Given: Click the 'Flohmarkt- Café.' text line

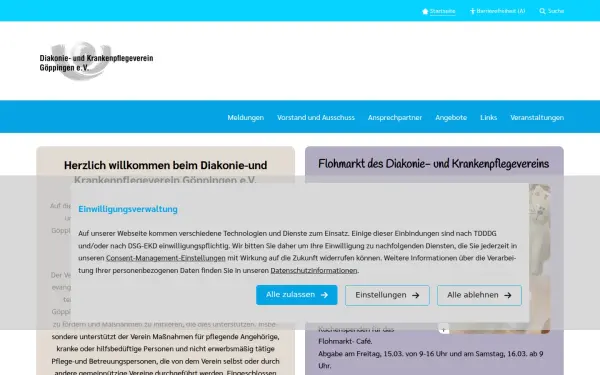Looking at the screenshot, I should click(345, 341).
